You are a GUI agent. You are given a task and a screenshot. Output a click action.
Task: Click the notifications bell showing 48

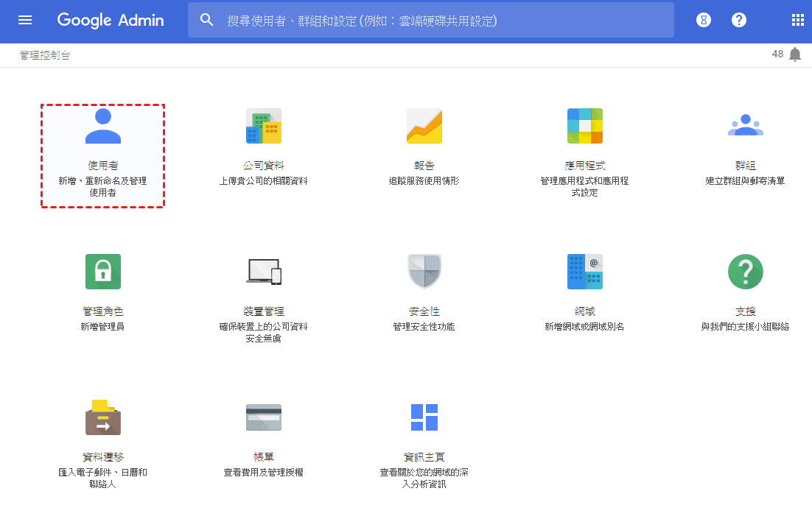coord(794,54)
